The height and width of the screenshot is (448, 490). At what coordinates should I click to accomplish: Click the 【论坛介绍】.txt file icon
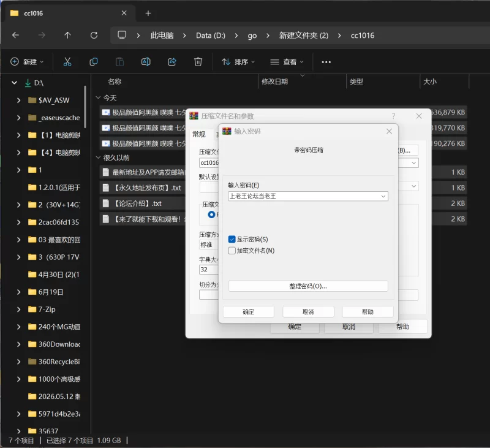(106, 203)
